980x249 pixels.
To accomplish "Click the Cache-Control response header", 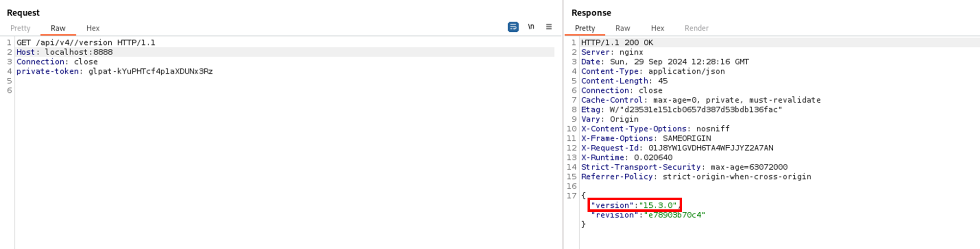I will click(x=701, y=100).
